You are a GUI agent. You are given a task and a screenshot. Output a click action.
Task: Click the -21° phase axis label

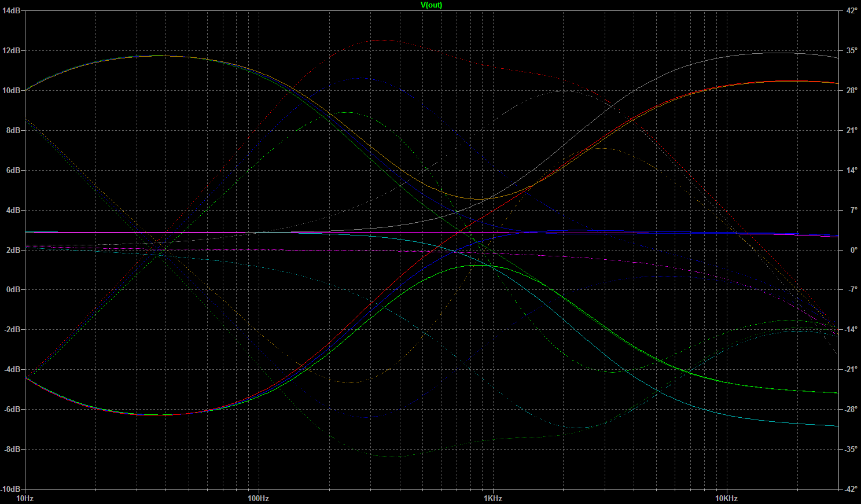pyautogui.click(x=851, y=370)
